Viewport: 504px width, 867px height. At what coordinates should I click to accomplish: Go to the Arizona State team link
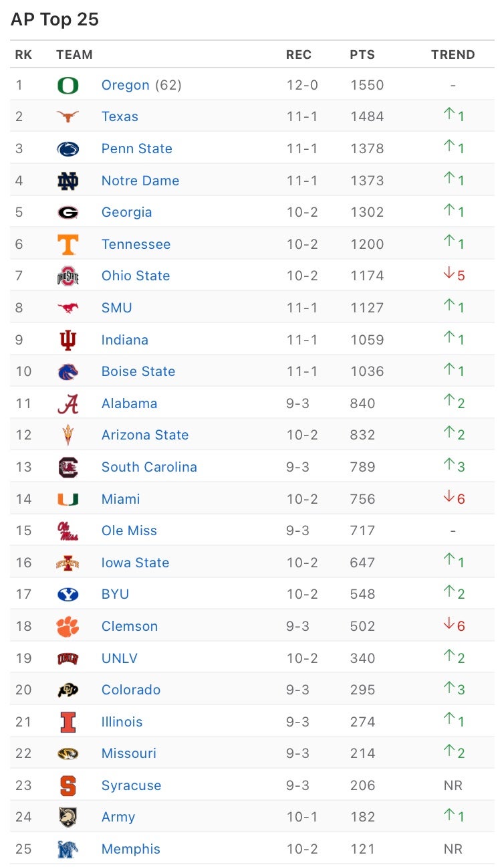click(x=144, y=435)
